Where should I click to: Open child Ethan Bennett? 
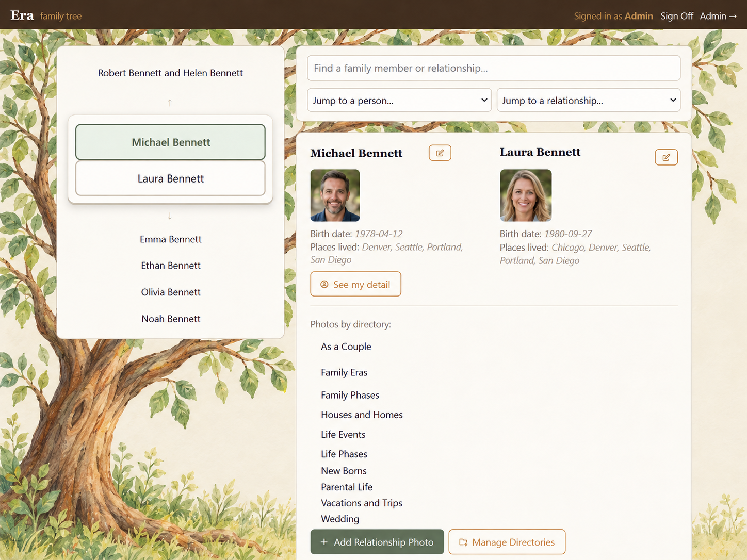pos(171,266)
